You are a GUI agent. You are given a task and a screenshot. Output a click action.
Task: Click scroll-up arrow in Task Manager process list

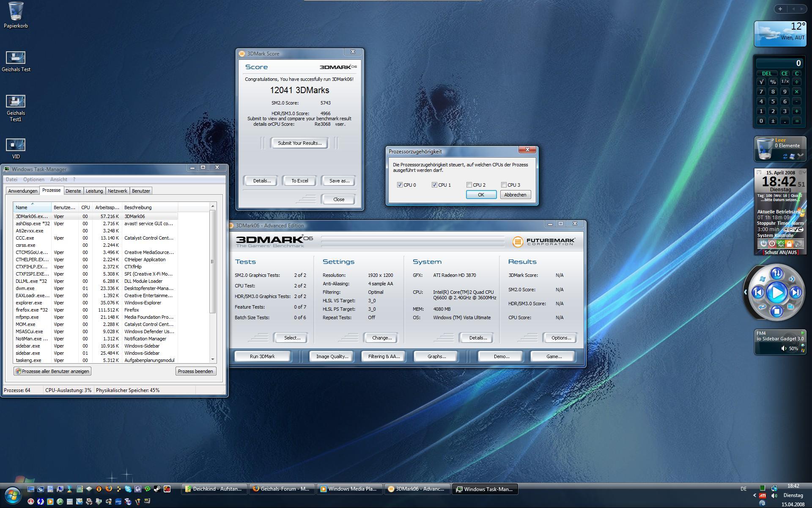(x=213, y=206)
